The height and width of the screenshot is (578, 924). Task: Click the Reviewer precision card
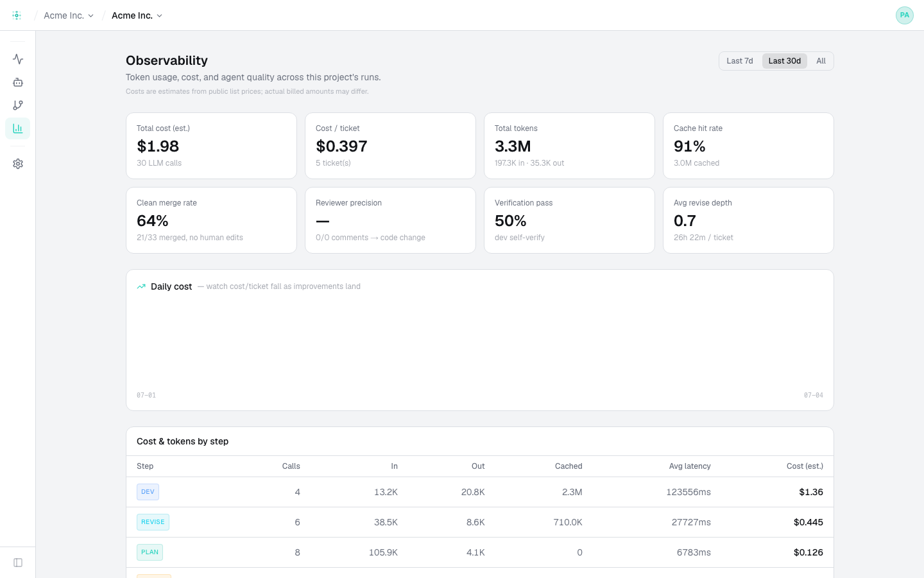(x=390, y=220)
